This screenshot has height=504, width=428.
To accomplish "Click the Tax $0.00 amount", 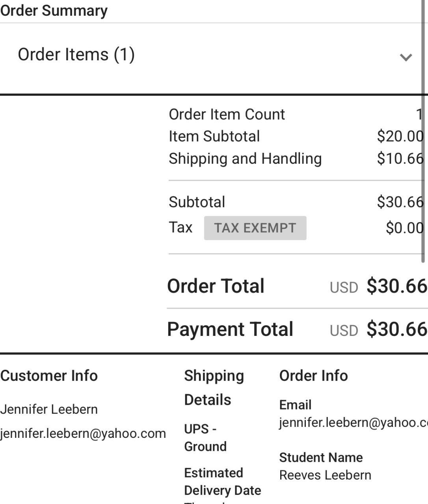I will (404, 228).
